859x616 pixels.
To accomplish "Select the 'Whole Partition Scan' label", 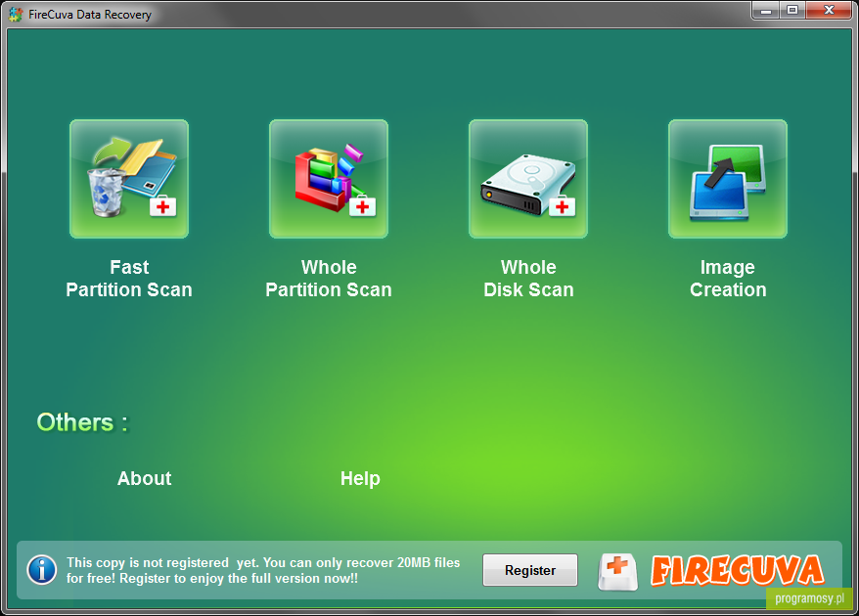I will (329, 278).
